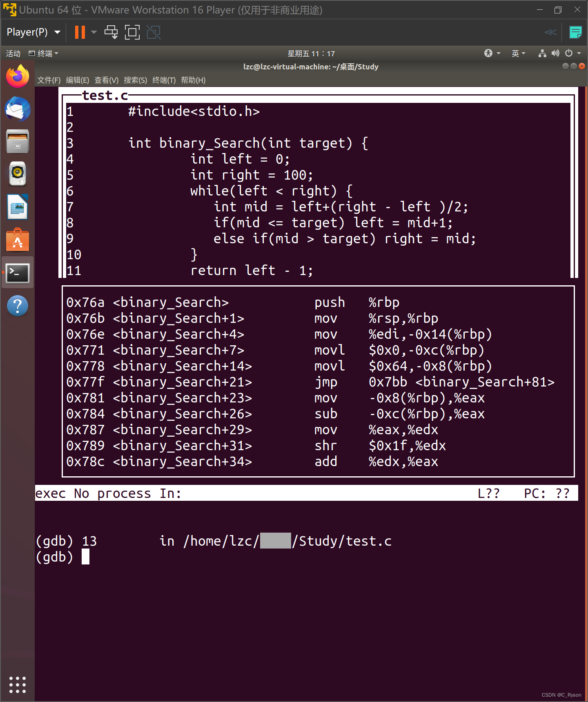
Task: Click 'int right = 100;' source line
Action: pyautogui.click(x=252, y=175)
